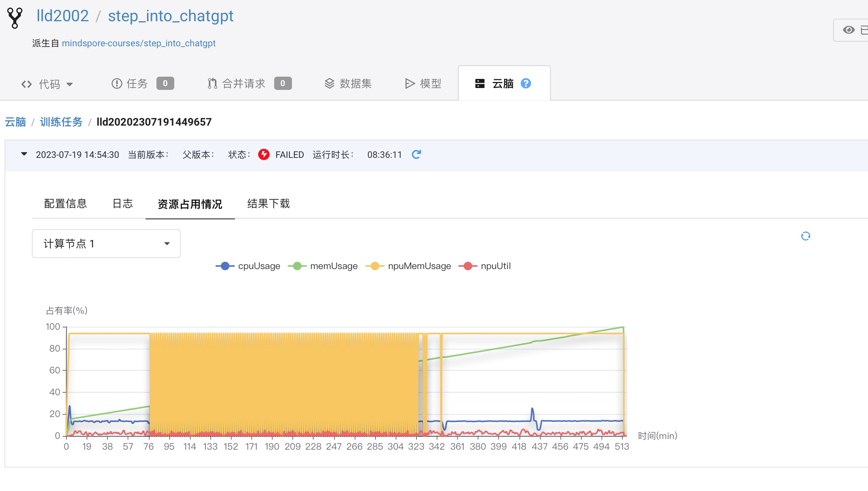The height and width of the screenshot is (491, 868).
Task: Collapse the version details using the triangle
Action: click(x=24, y=154)
